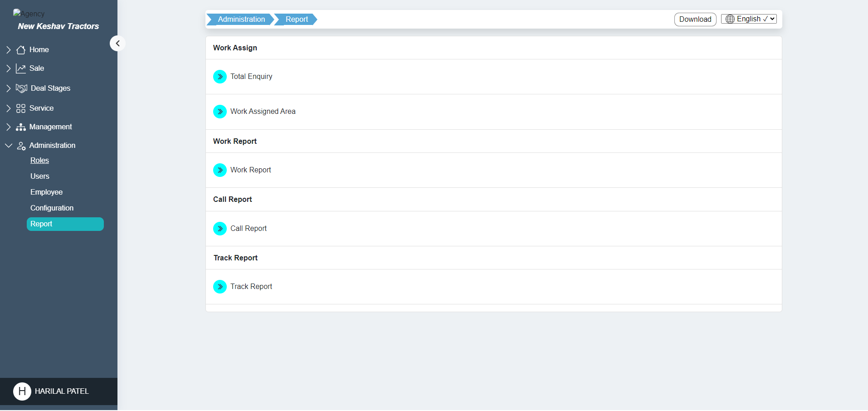
Task: Click the Work Assigned Area arrow icon
Action: pos(220,112)
